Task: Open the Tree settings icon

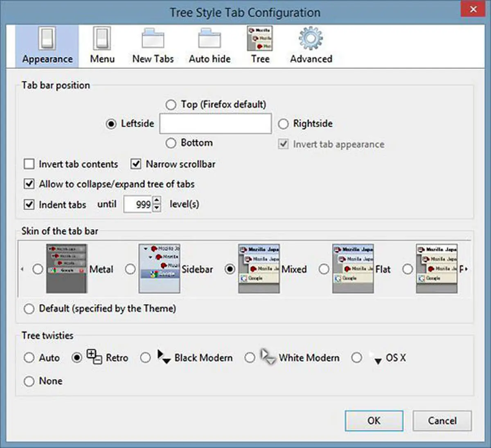Action: coord(260,39)
